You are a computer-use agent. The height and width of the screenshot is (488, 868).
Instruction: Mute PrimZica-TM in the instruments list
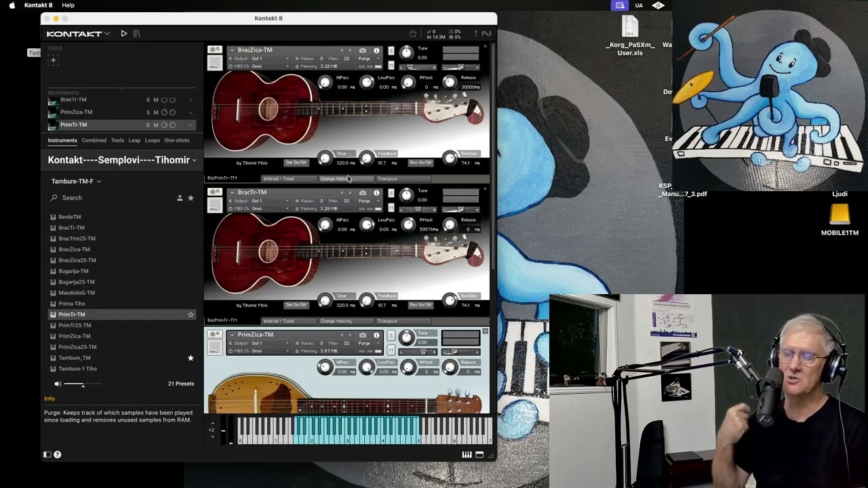pos(156,113)
